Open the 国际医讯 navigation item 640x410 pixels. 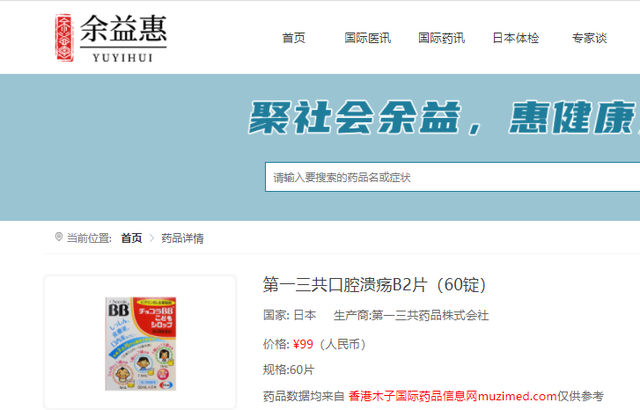[x=367, y=38]
